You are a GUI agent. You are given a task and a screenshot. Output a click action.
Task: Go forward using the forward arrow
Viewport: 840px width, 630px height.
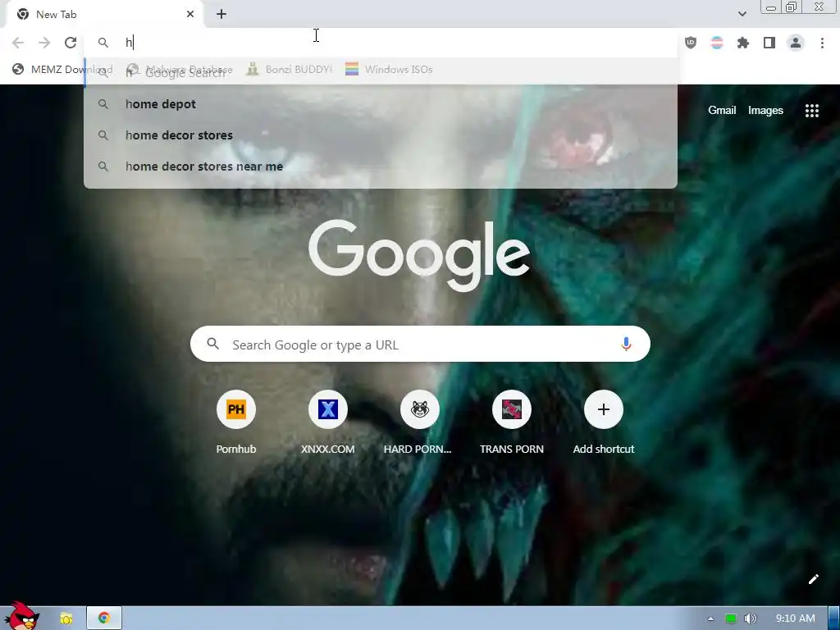click(44, 43)
